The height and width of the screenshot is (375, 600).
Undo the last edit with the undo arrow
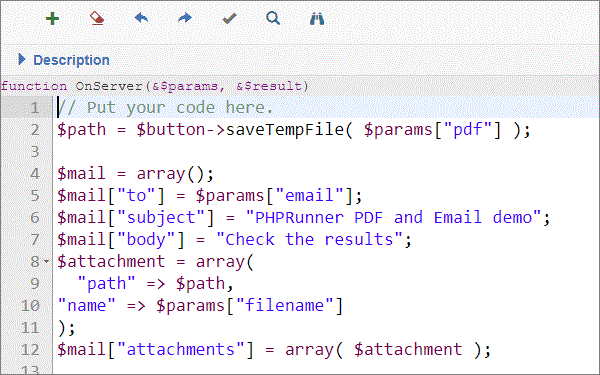[141, 18]
